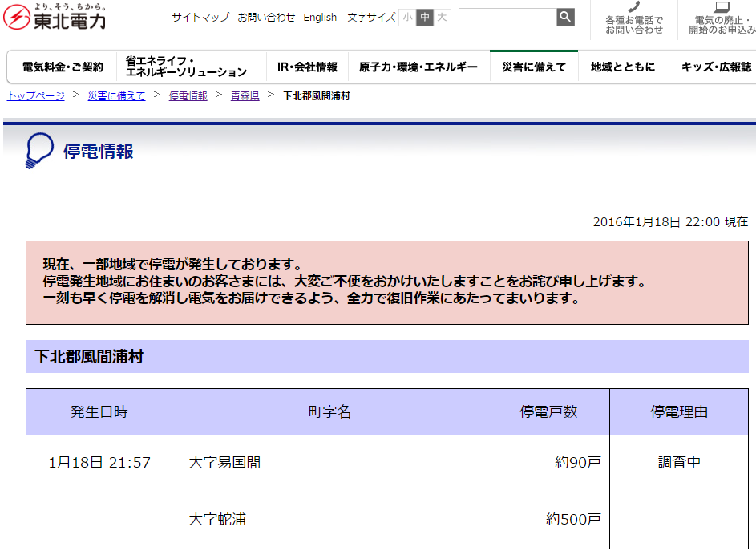Select 停電情報 in the breadcrumb trail

click(188, 95)
